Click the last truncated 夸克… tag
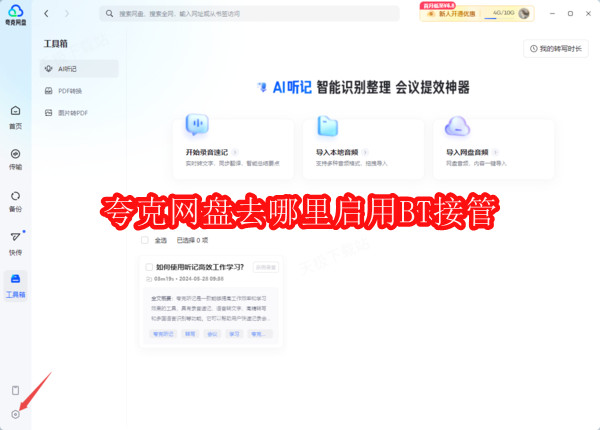 (260, 334)
